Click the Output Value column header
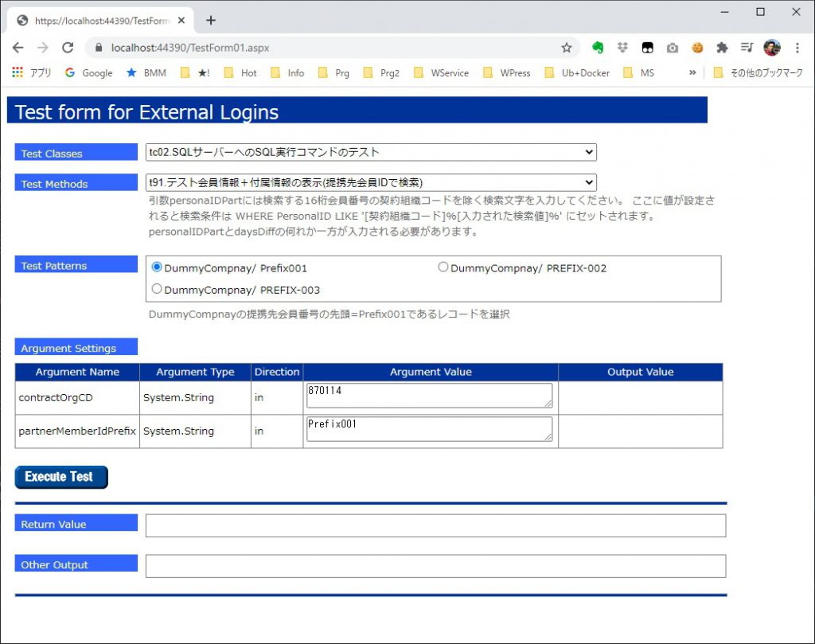The height and width of the screenshot is (644, 815). 641,373
